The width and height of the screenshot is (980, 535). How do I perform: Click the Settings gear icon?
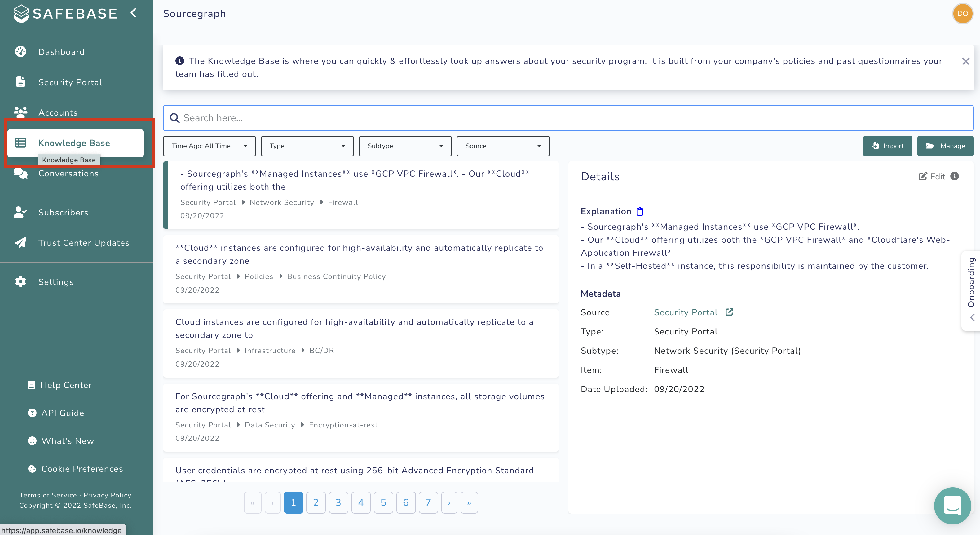[x=20, y=281]
